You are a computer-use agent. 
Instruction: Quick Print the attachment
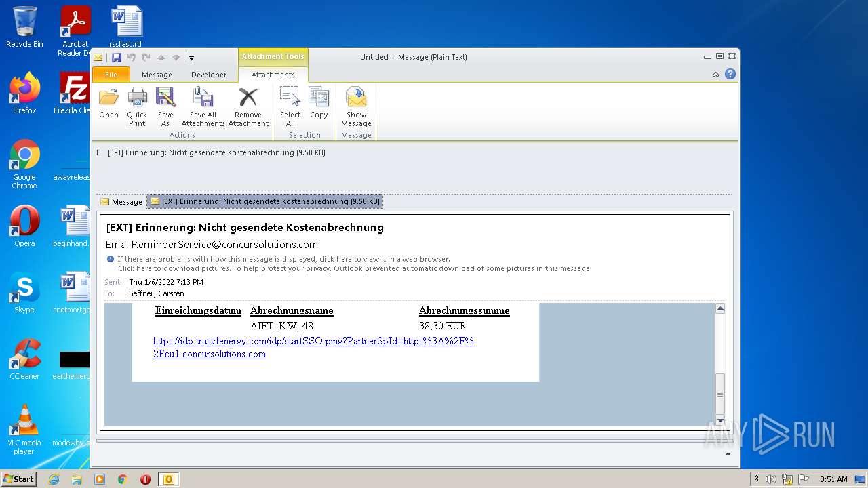tap(137, 107)
